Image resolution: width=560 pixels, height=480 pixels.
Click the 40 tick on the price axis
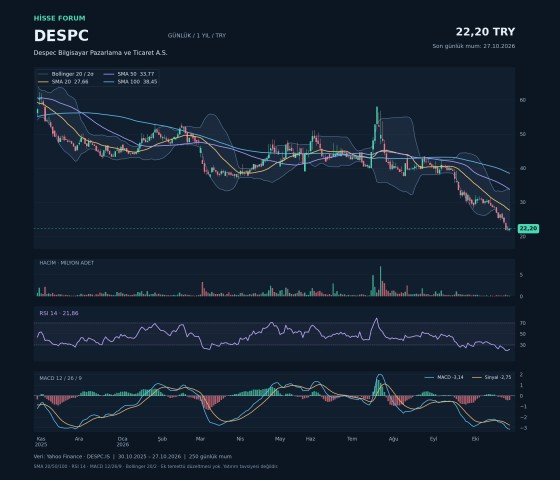tap(522, 168)
